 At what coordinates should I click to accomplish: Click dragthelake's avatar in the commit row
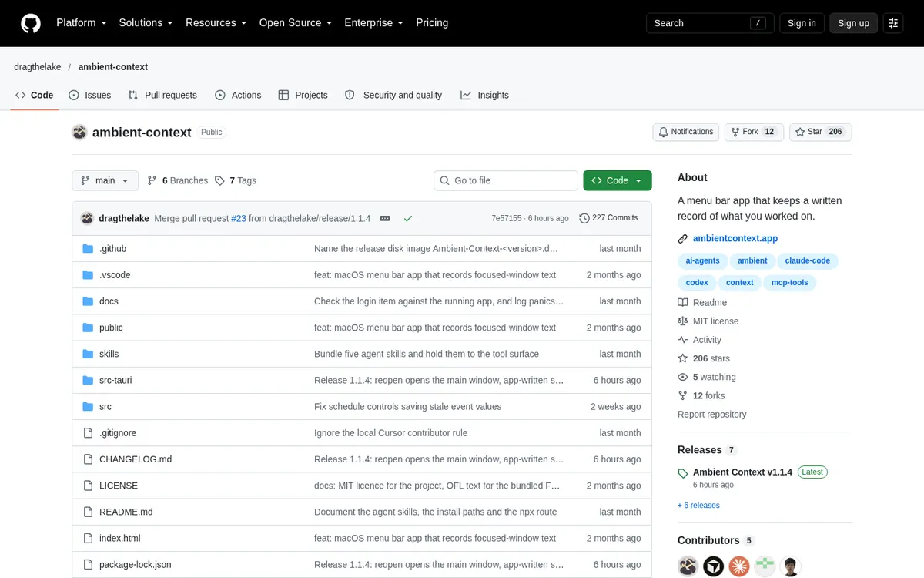(x=88, y=218)
